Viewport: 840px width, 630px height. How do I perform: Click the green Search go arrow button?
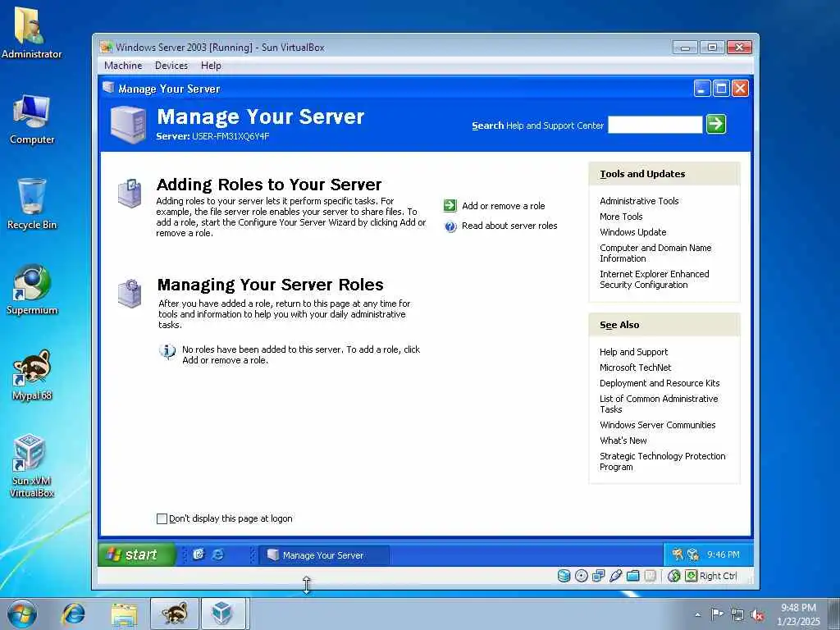716,124
